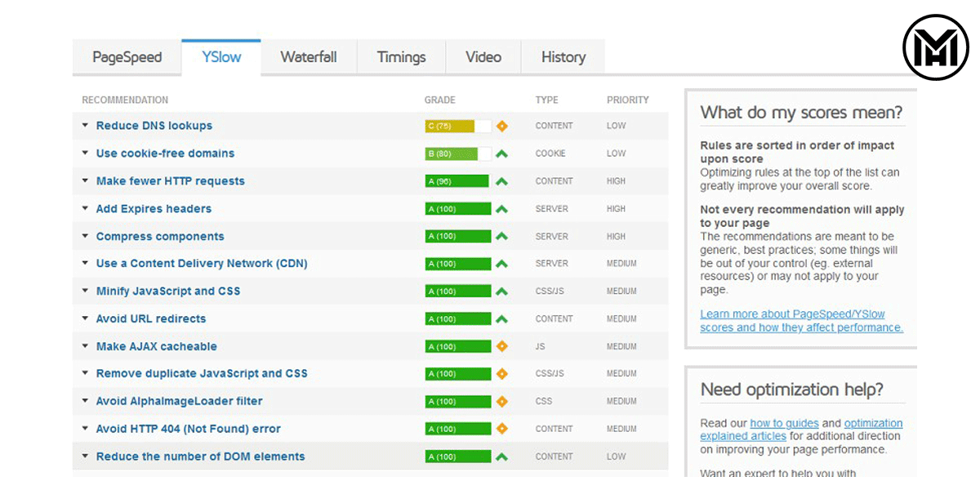
Task: Go to the History tab
Action: click(x=563, y=57)
